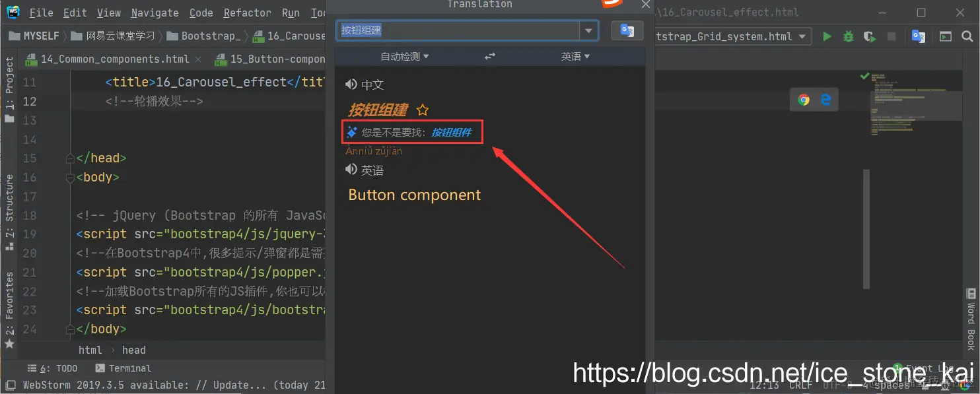Image resolution: width=980 pixels, height=394 pixels.
Task: Fold the body tag at line 16
Action: pyautogui.click(x=71, y=177)
